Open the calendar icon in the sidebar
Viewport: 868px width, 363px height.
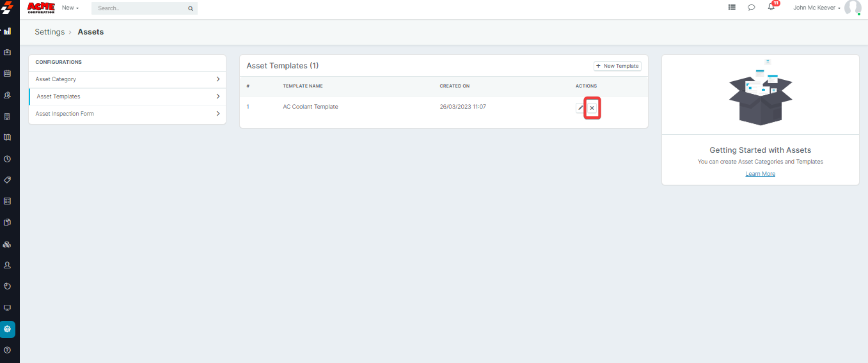click(7, 73)
